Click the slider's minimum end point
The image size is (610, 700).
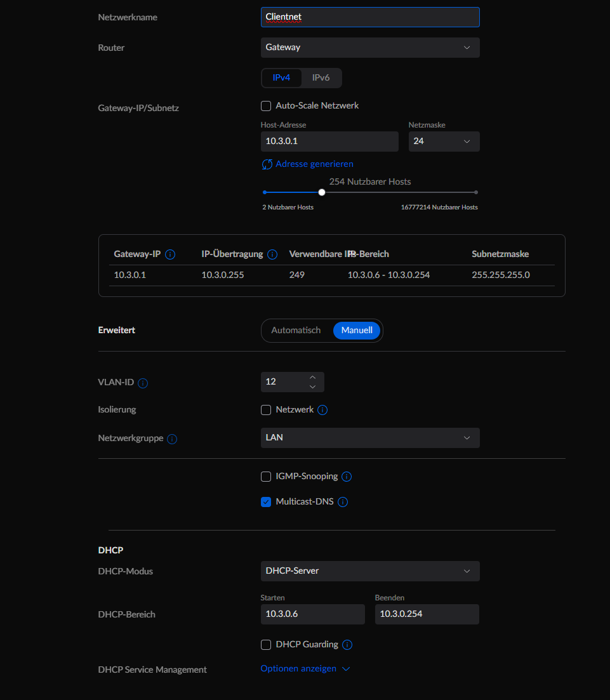click(x=265, y=192)
